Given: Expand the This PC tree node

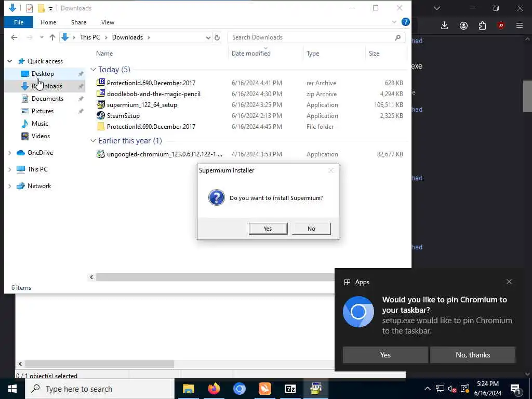Looking at the screenshot, I should pos(10,169).
